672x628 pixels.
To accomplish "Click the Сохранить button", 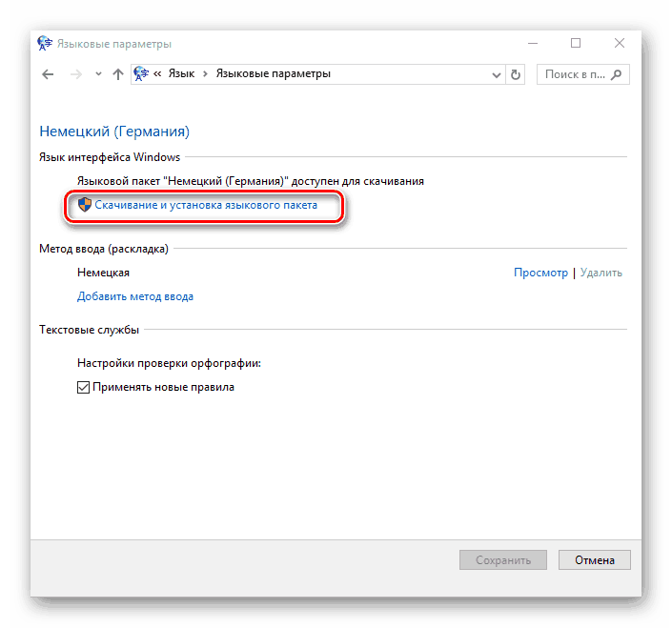I will [503, 560].
